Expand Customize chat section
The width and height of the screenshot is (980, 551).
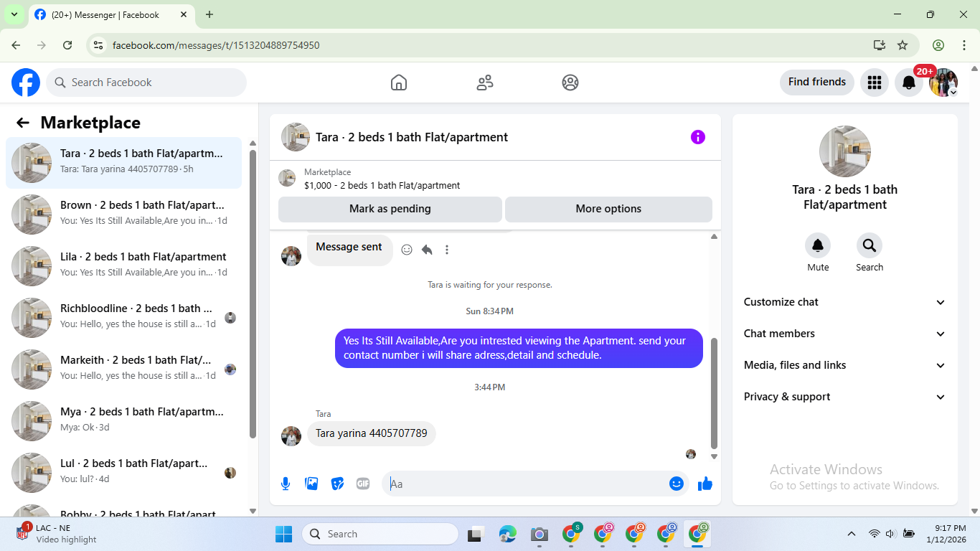(x=845, y=302)
